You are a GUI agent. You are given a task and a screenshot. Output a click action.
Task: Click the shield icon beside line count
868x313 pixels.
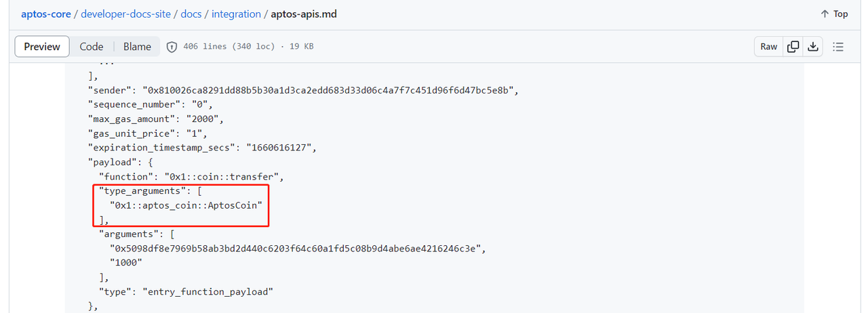click(172, 47)
